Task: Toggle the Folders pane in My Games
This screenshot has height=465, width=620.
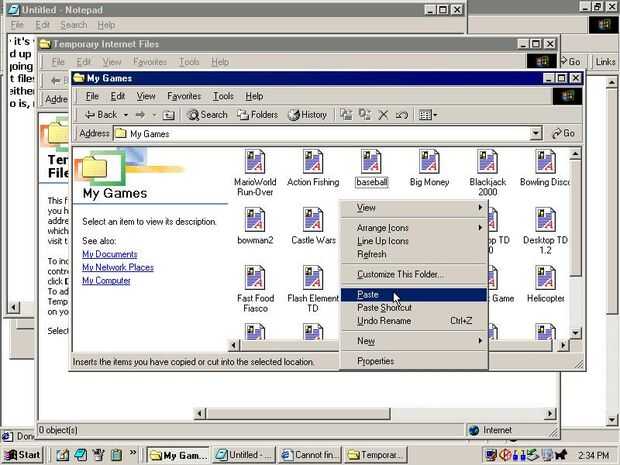Action: coord(257,115)
